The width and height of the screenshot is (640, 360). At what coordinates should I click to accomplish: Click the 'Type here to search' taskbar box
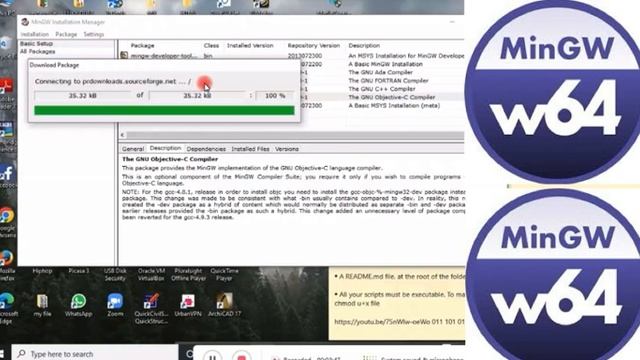[x=95, y=353]
